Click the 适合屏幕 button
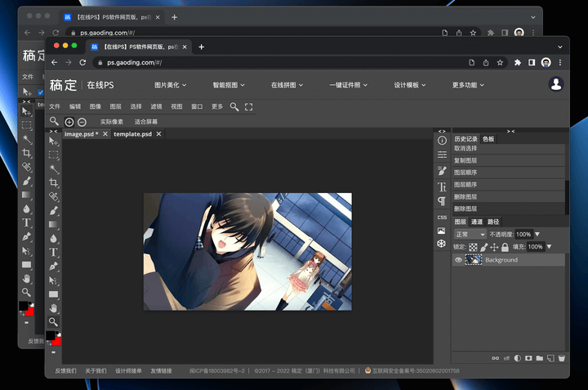The height and width of the screenshot is (390, 588). (x=146, y=122)
